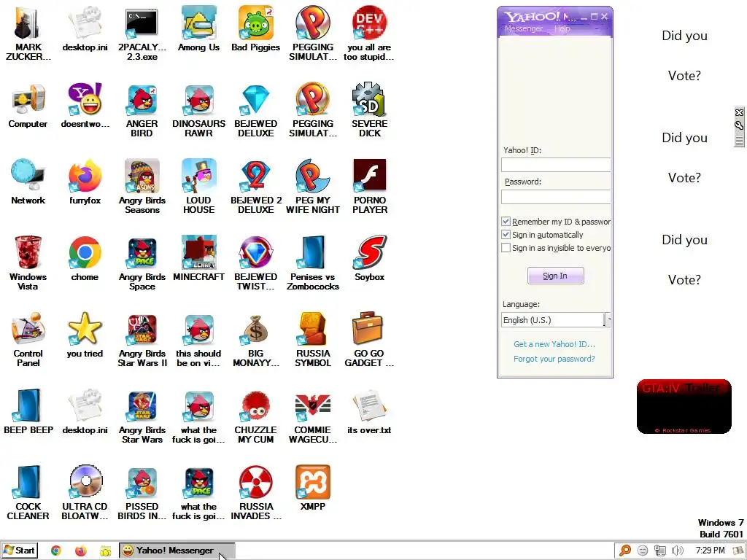
Task: Open the LOUD HOUSE shortcut
Action: pyautogui.click(x=198, y=186)
